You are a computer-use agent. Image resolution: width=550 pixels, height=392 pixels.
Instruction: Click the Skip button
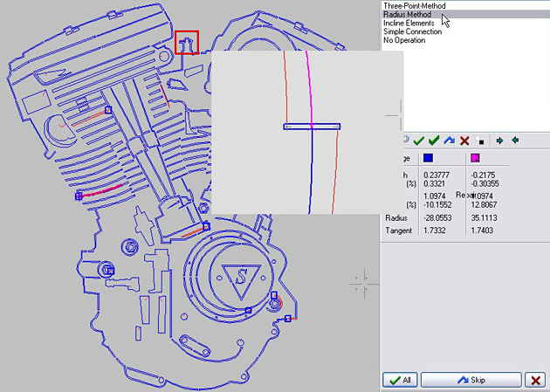pyautogui.click(x=471, y=380)
